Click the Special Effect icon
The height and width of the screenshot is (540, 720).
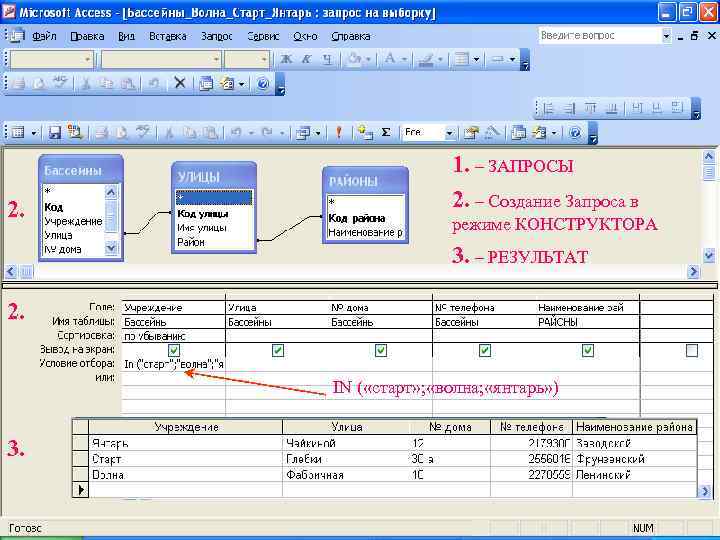[498, 59]
